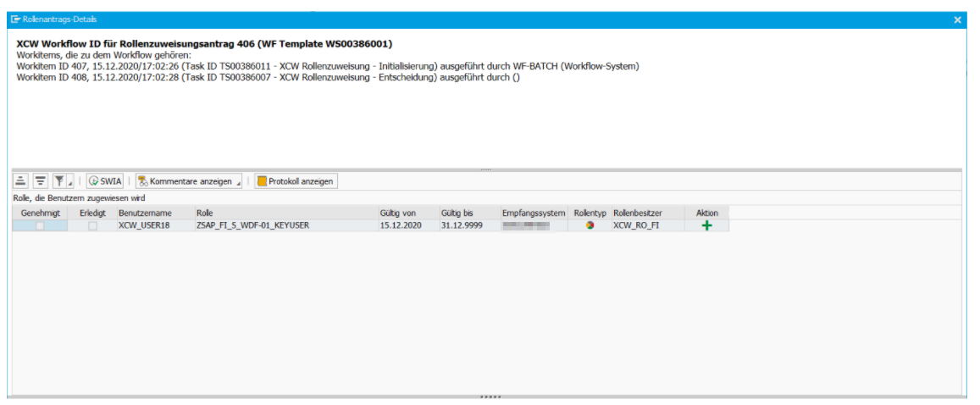Click the Erledigt column header
Image resolution: width=980 pixels, height=405 pixels.
(x=92, y=214)
